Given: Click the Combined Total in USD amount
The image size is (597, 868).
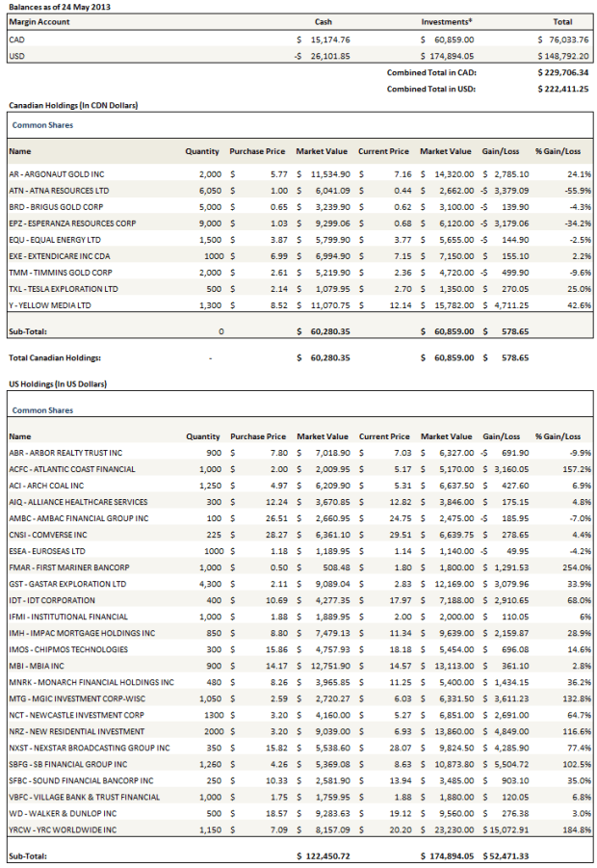Looking at the screenshot, I should [563, 87].
